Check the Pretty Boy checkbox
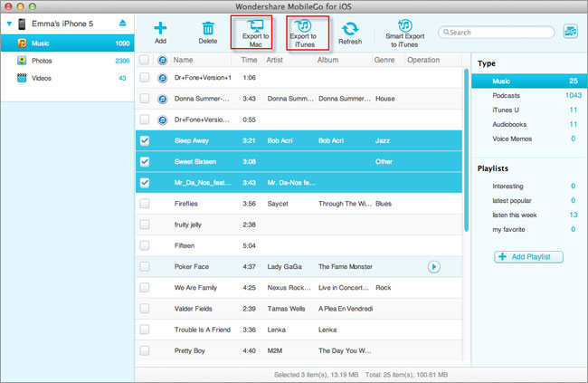 pos(145,351)
